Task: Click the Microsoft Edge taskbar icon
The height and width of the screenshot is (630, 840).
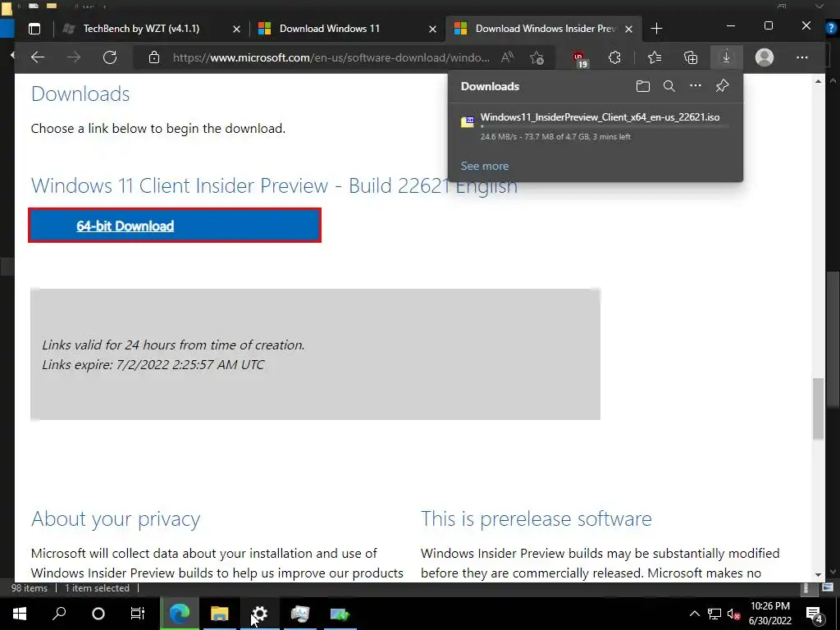Action: [180, 614]
